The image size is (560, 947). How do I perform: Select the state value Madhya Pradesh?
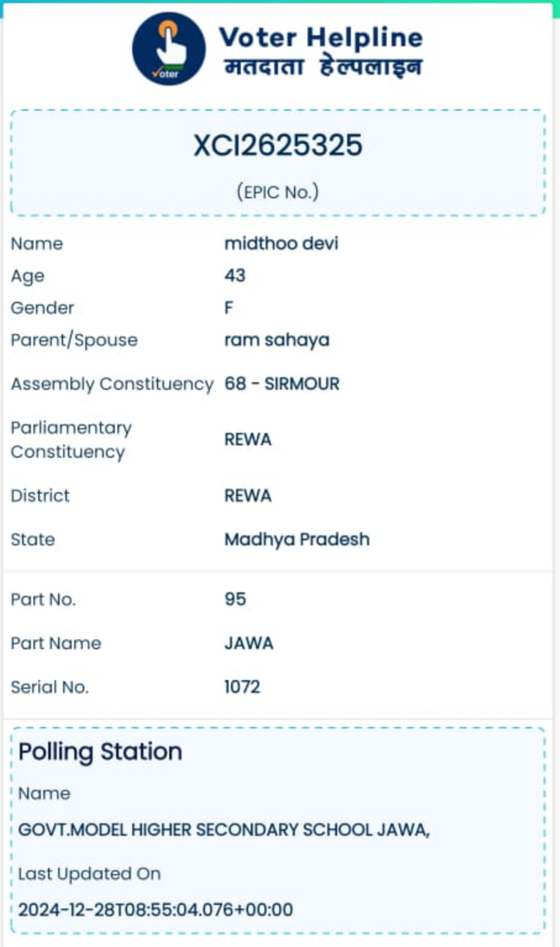(296, 539)
